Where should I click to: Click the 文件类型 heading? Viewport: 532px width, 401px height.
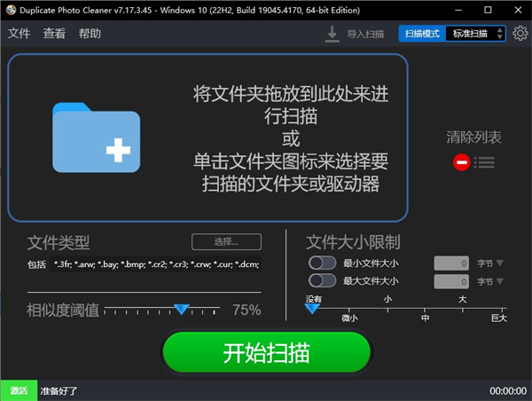59,242
